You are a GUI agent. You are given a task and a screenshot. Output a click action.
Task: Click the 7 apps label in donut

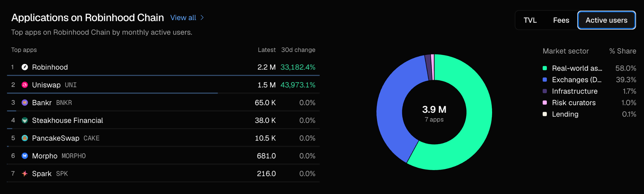(434, 120)
